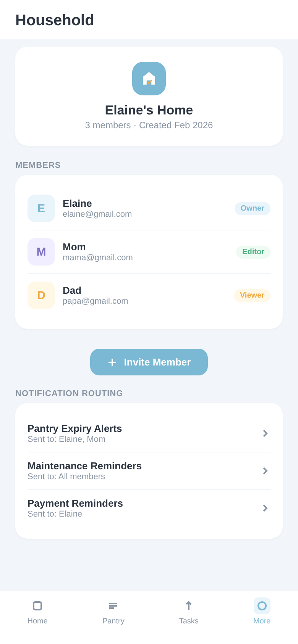Screen dimensions: 298x644
Task: Click Mom's M avatar icon
Action: 41,252
